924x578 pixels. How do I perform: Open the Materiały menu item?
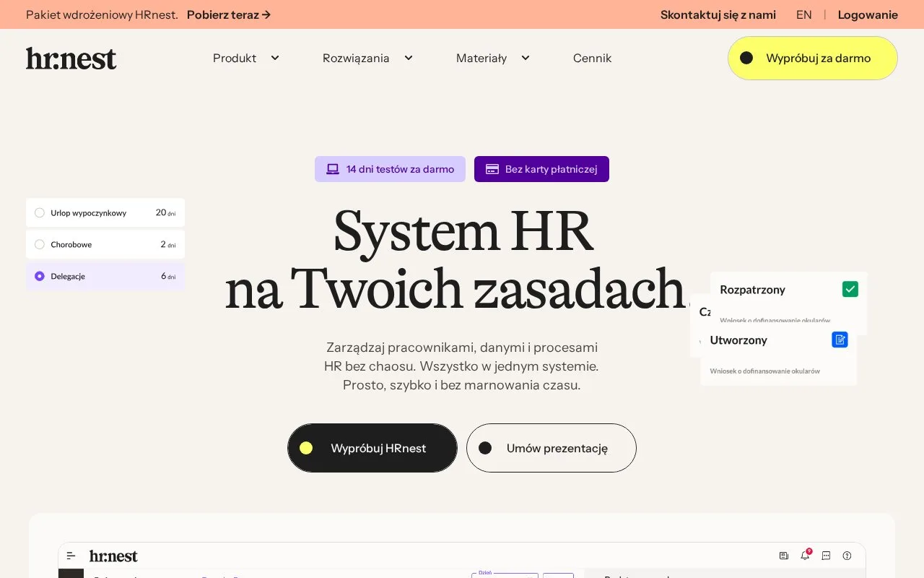481,59
